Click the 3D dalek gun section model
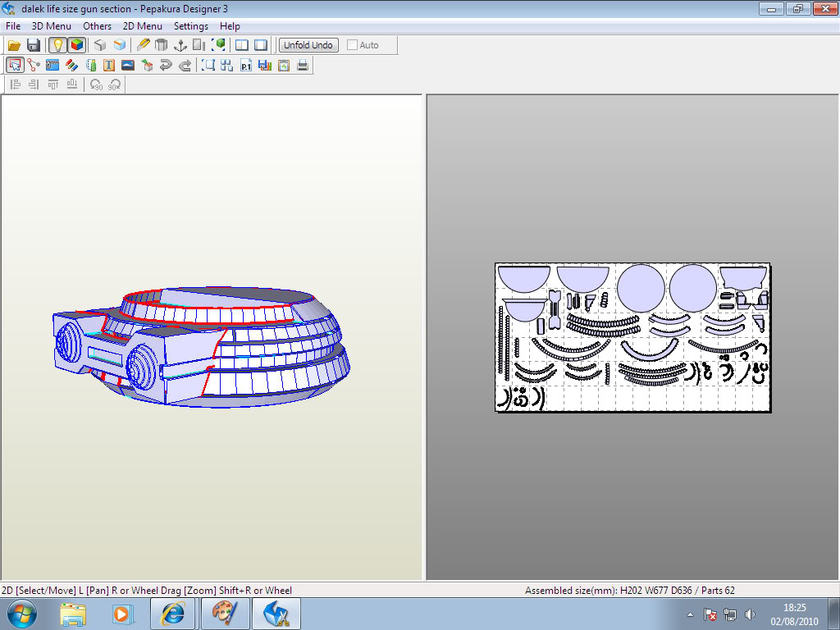 tap(202, 347)
